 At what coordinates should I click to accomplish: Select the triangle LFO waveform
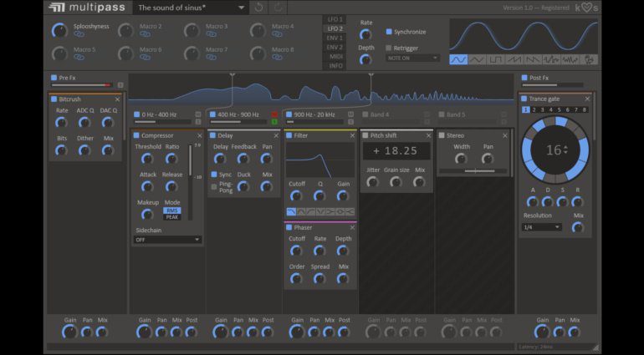point(477,60)
